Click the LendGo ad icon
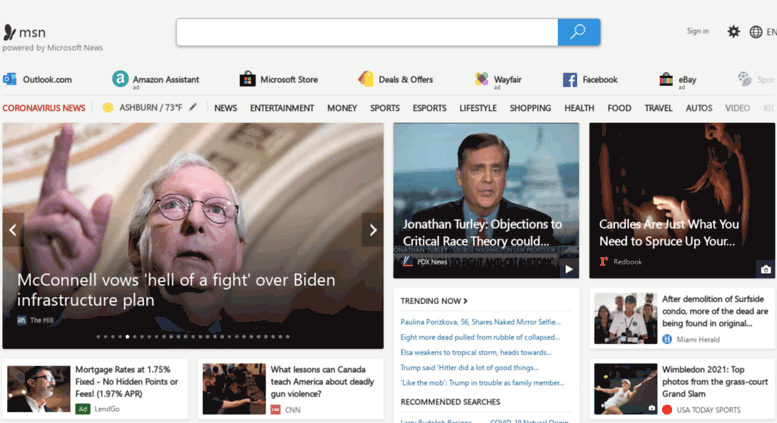Image resolution: width=777 pixels, height=423 pixels. (x=83, y=409)
